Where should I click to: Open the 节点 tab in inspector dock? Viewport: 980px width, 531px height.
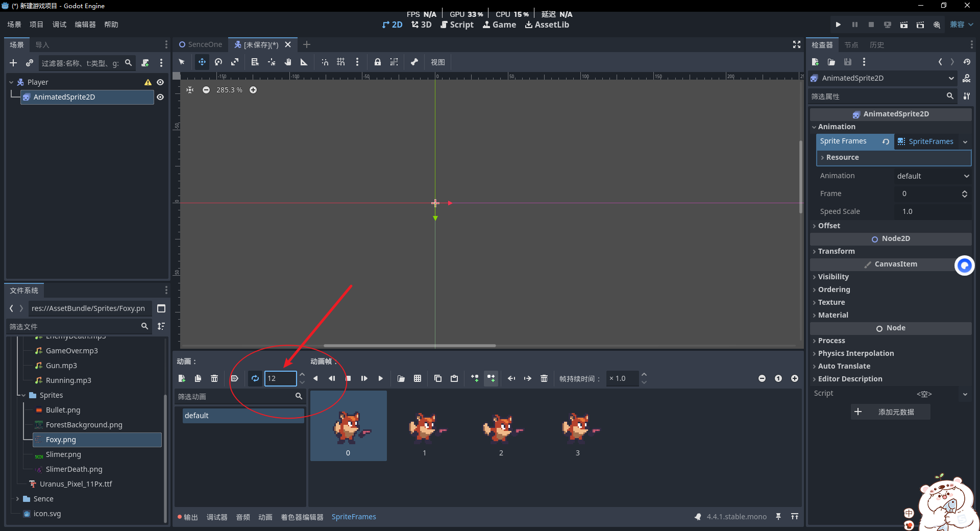[851, 45]
